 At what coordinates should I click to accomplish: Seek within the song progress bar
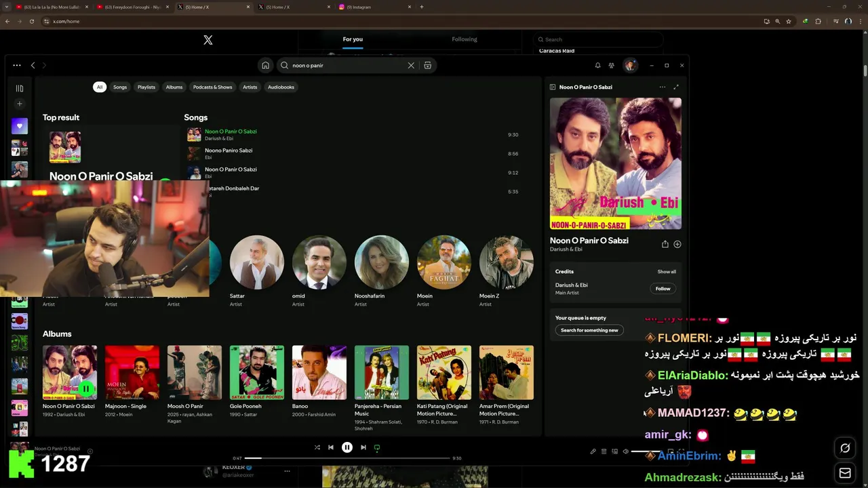[347, 458]
